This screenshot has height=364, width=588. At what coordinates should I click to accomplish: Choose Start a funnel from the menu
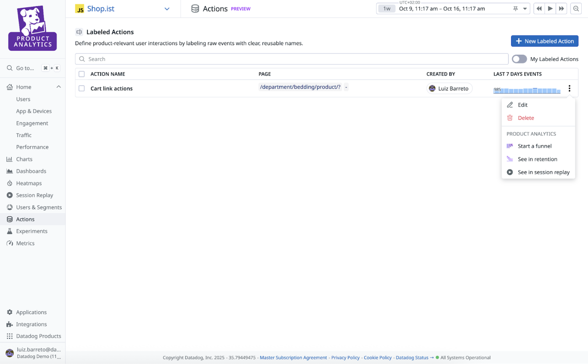click(534, 146)
